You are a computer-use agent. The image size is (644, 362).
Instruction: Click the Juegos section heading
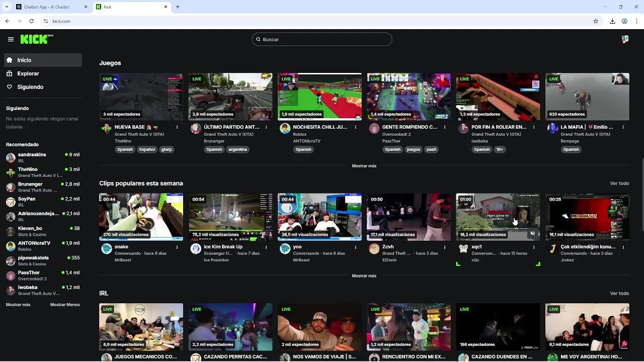click(110, 63)
